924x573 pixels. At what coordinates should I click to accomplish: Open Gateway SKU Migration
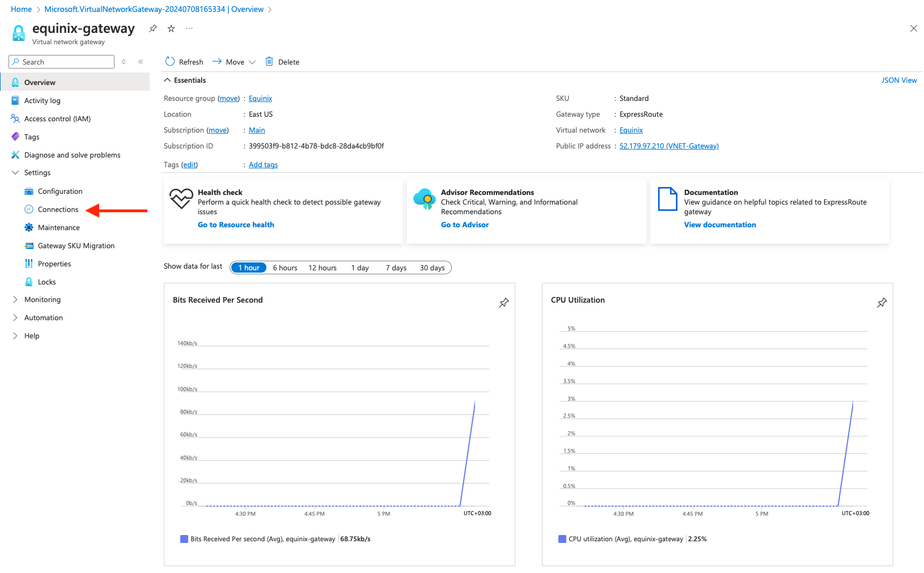pos(75,245)
